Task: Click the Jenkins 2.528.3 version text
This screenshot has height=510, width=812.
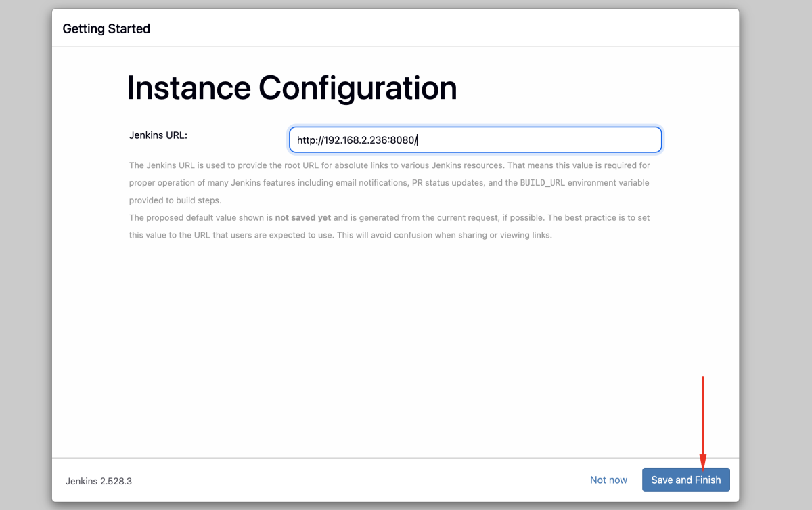Action: (99, 481)
